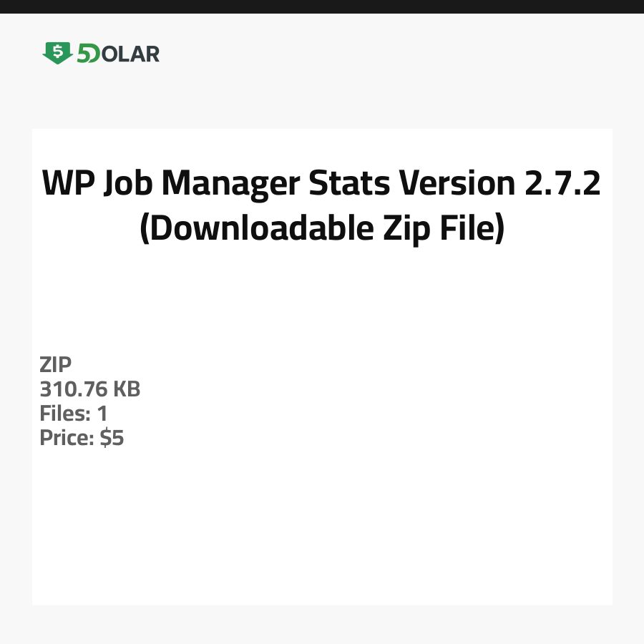Click the word "Stats" in the title
The height and width of the screenshot is (644, 644).
coord(348,184)
